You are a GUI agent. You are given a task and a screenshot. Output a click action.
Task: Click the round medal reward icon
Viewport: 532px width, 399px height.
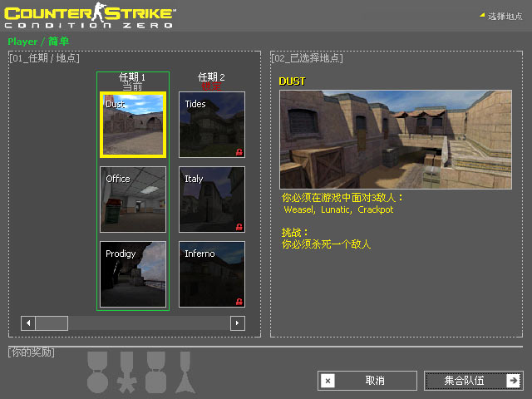[98, 372]
